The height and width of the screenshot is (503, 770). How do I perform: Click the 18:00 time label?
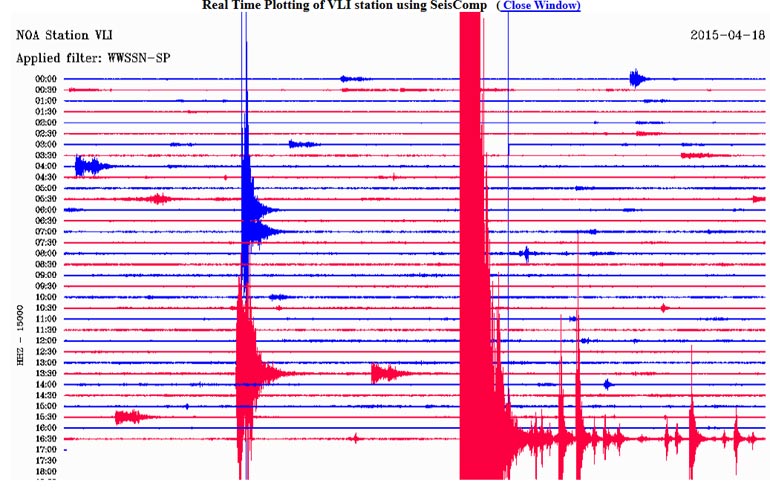click(46, 471)
